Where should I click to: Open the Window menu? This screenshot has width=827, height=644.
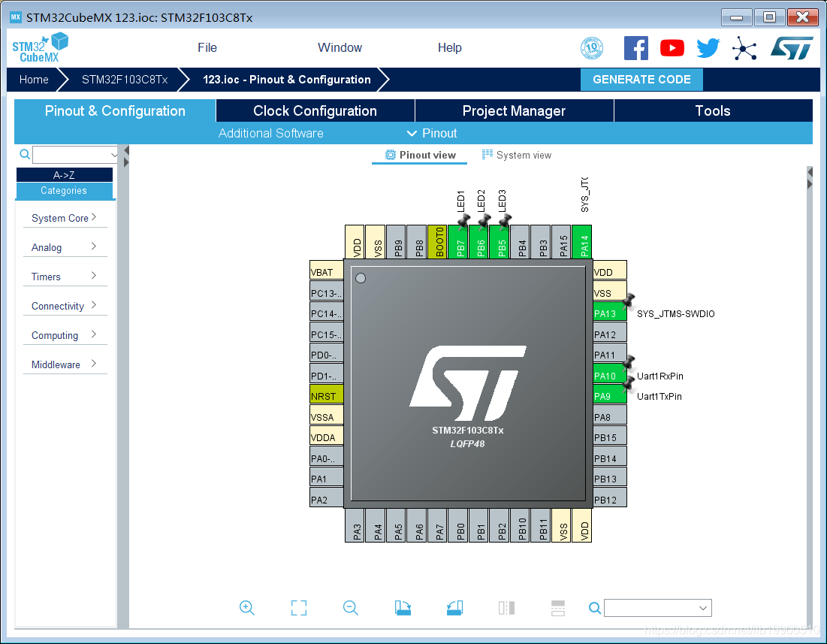[340, 47]
